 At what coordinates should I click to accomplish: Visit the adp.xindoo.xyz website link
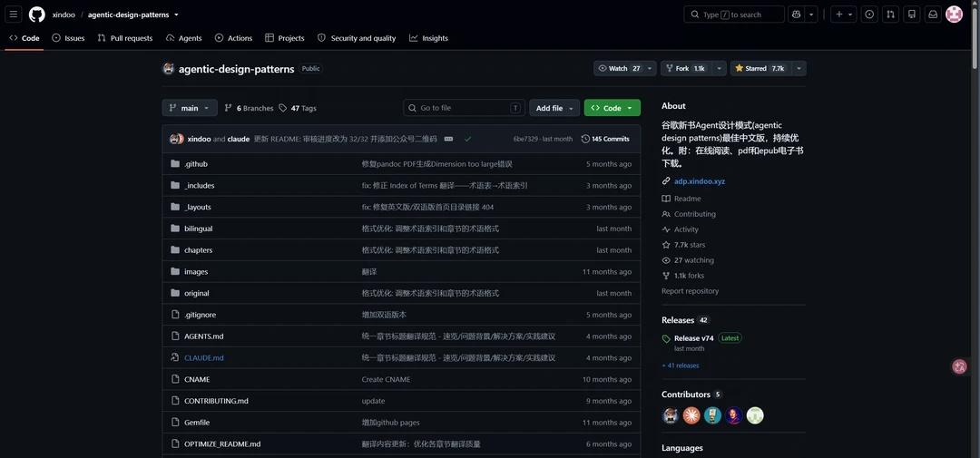pyautogui.click(x=700, y=181)
